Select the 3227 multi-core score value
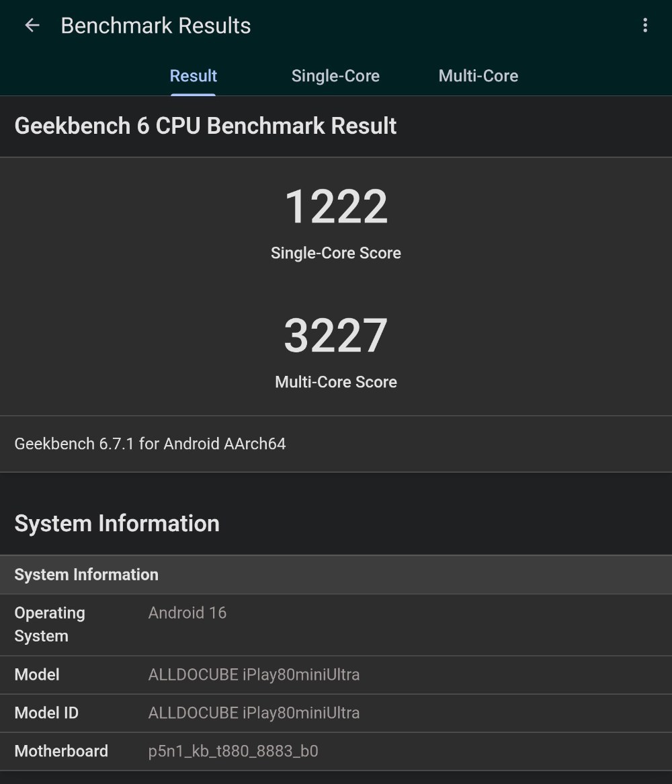Image resolution: width=672 pixels, height=784 pixels. (x=336, y=335)
